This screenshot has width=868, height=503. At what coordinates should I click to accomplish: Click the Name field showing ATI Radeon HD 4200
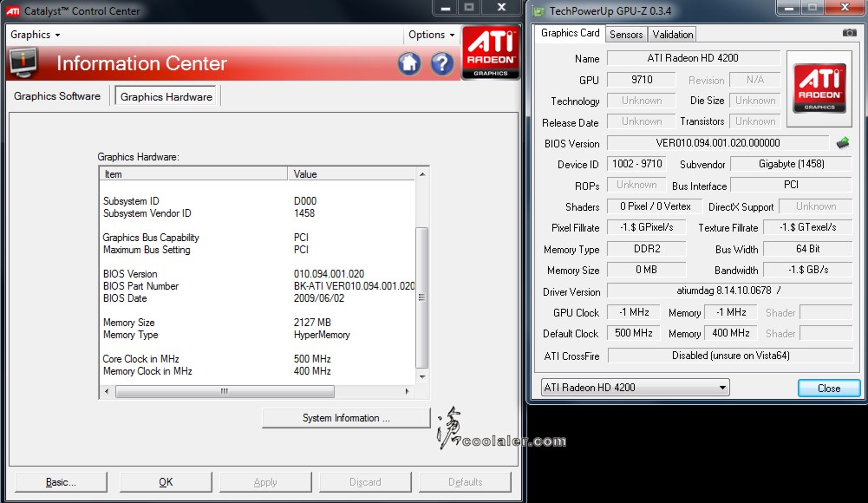(x=693, y=58)
